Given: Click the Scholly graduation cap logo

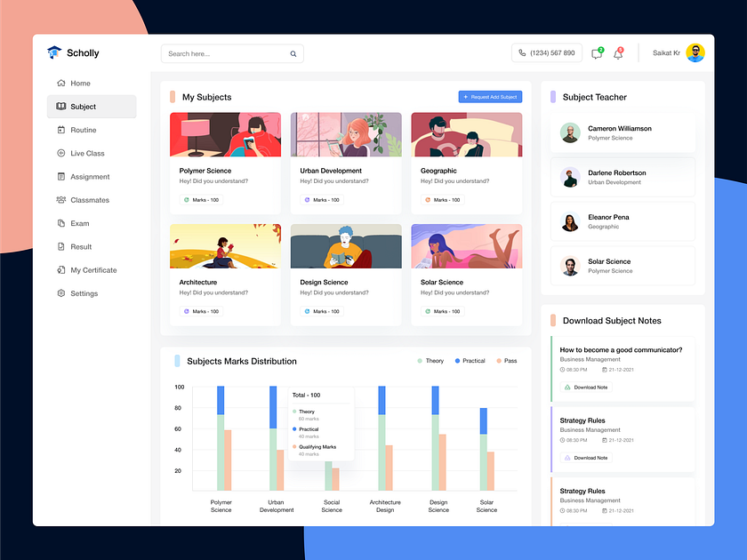Looking at the screenshot, I should (54, 52).
